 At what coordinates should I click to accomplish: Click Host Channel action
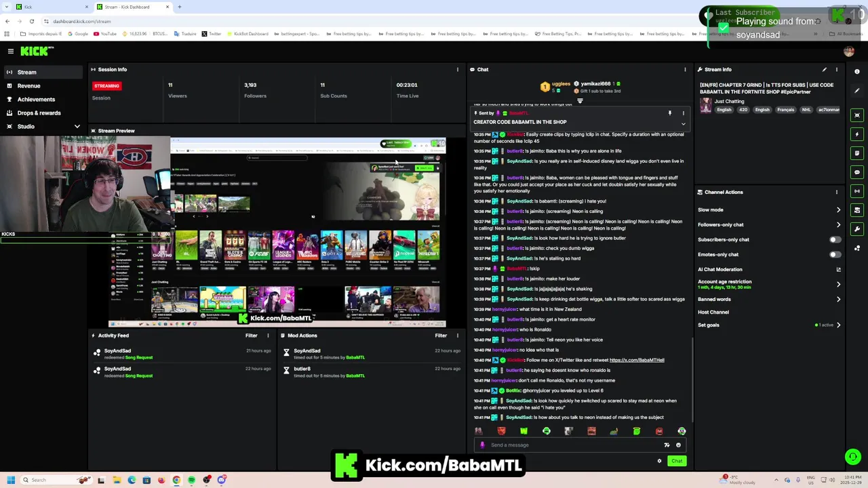coord(713,312)
